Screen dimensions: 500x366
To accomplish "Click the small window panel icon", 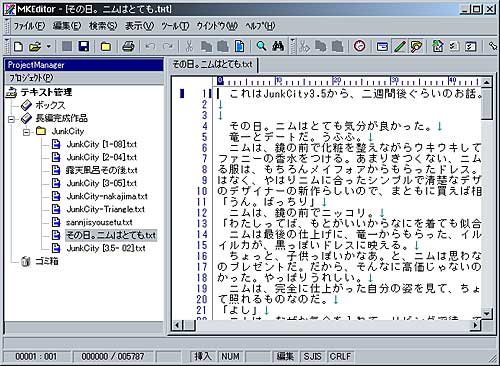I will click(382, 46).
